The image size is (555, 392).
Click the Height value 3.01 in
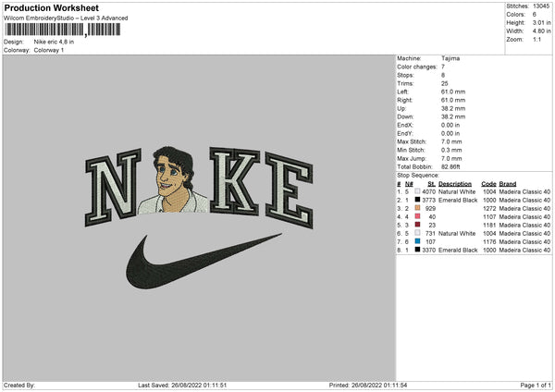pos(541,22)
